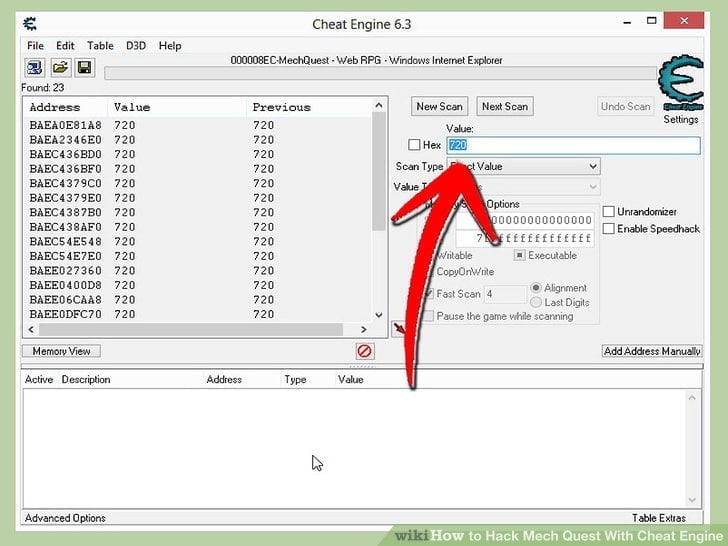Open the Help menu
The image size is (728, 546).
pyautogui.click(x=170, y=46)
